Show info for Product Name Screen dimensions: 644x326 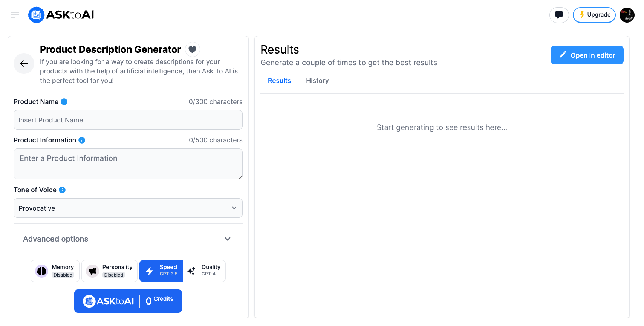pyautogui.click(x=64, y=102)
